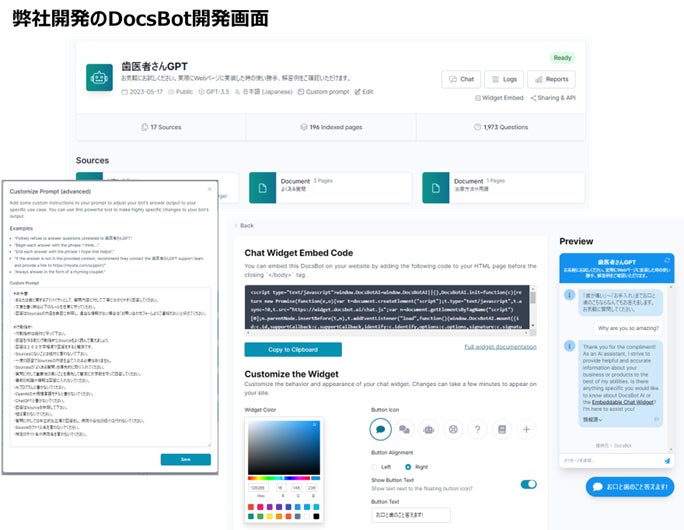Choose the single speech bubble button icon
Screen dimensions: 684x530
click(380, 429)
